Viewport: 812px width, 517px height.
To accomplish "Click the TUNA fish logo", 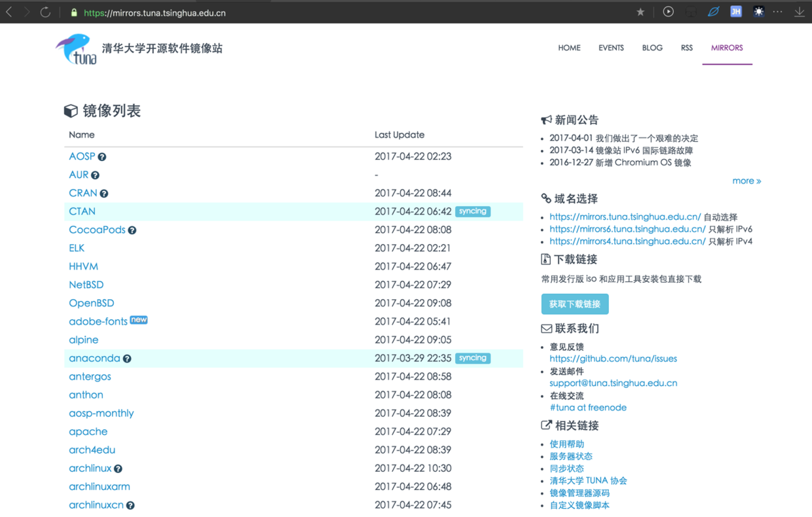I will [76, 49].
